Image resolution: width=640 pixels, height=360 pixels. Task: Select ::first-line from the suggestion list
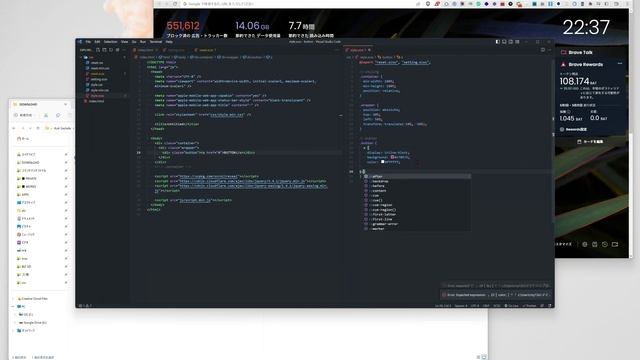tap(416, 219)
